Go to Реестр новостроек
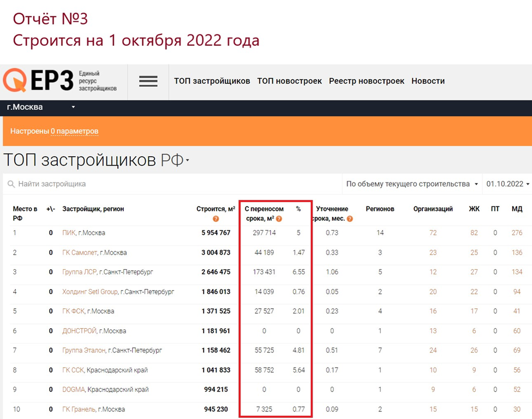532x419 pixels. [x=366, y=81]
